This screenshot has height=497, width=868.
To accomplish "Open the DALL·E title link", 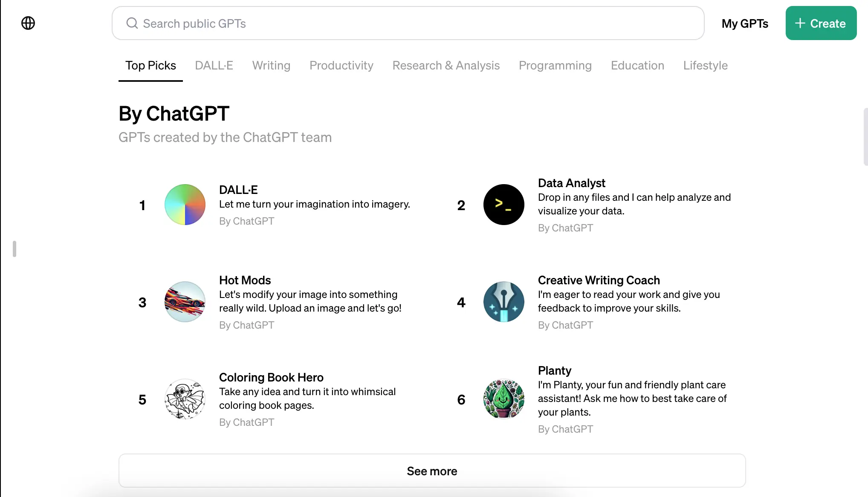I will point(238,190).
